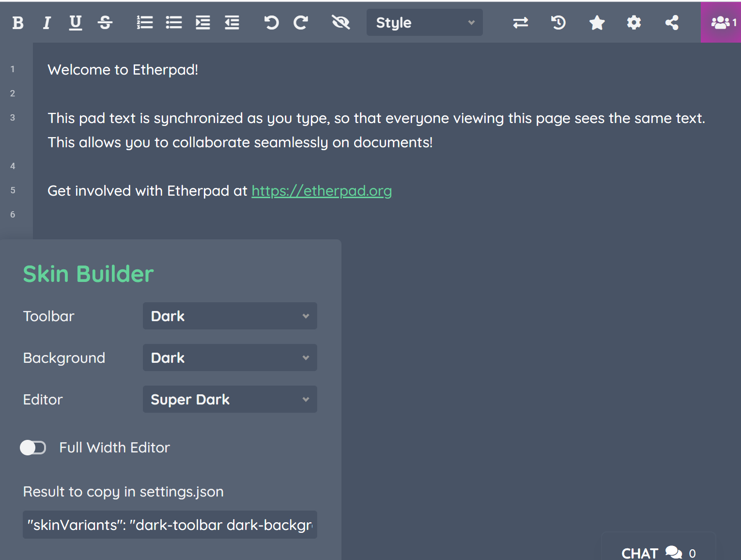Underline the selected text
The width and height of the screenshot is (741, 560).
click(76, 22)
